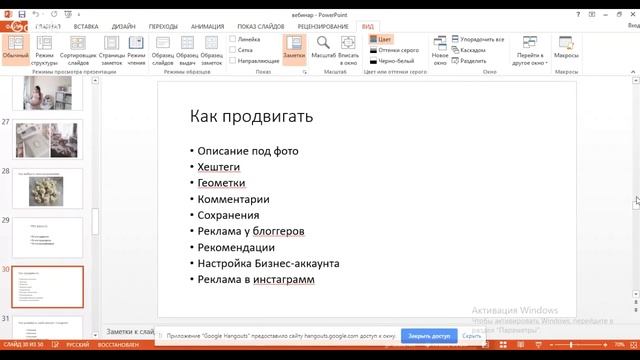Open the ДИЗАЙН tab
The height and width of the screenshot is (360, 640).
click(123, 27)
